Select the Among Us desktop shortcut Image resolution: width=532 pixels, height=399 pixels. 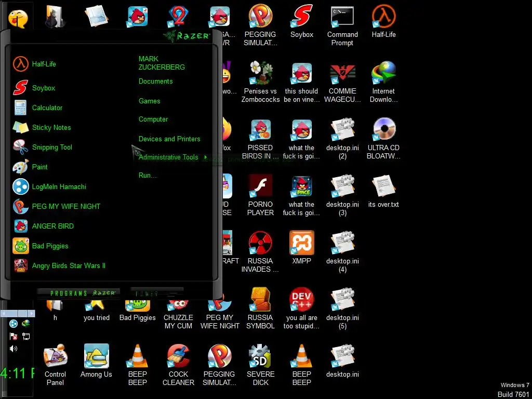(x=96, y=362)
